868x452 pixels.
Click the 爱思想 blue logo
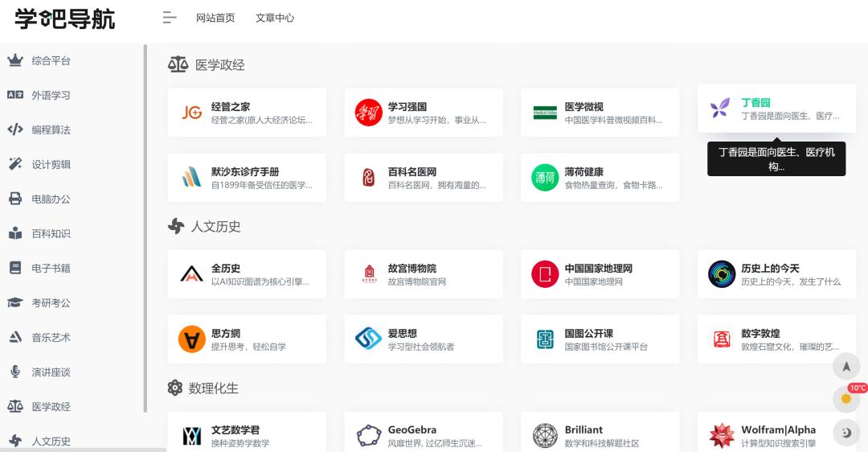coord(369,339)
